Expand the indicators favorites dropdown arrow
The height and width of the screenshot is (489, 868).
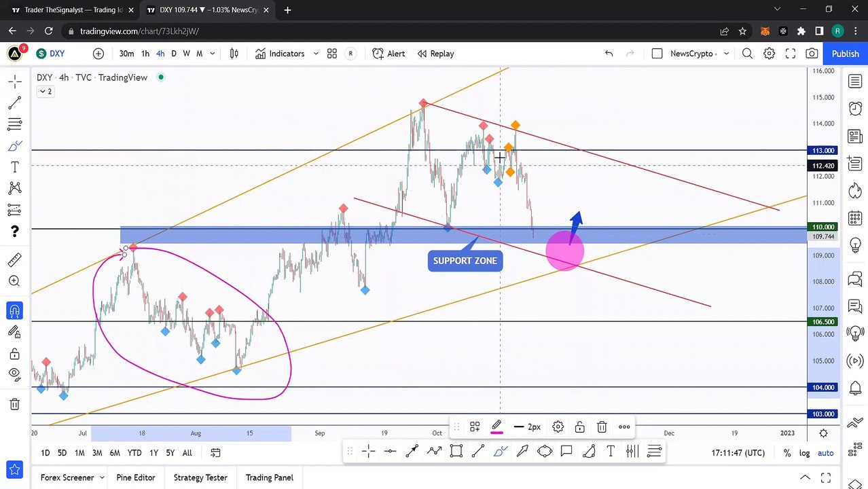316,54
